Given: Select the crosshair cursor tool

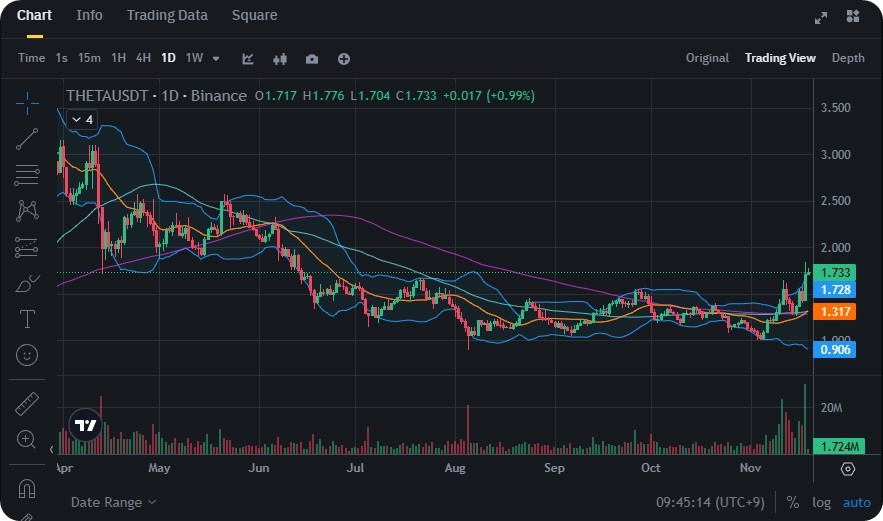Looking at the screenshot, I should [x=27, y=103].
